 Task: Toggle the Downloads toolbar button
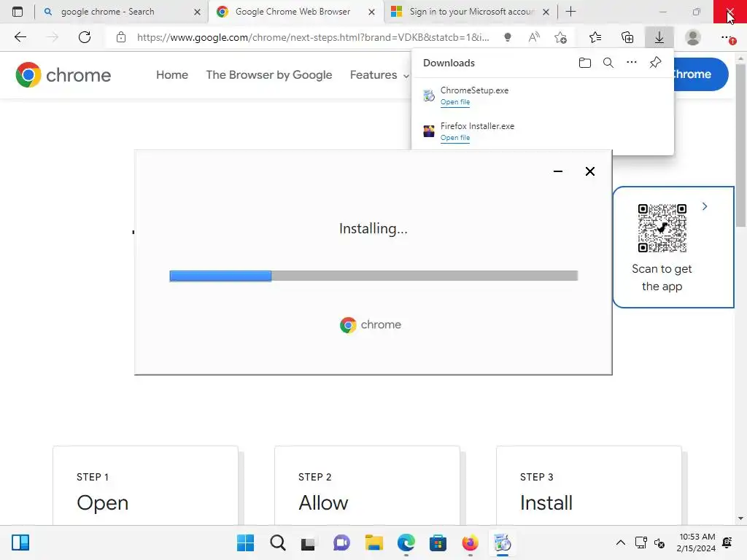(x=659, y=37)
